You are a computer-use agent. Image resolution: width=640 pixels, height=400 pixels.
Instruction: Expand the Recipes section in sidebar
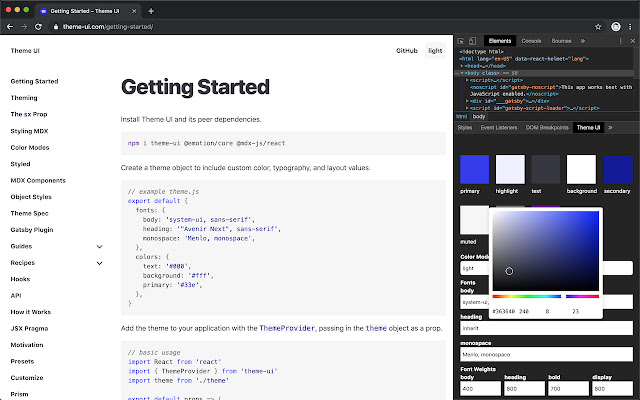tap(99, 262)
